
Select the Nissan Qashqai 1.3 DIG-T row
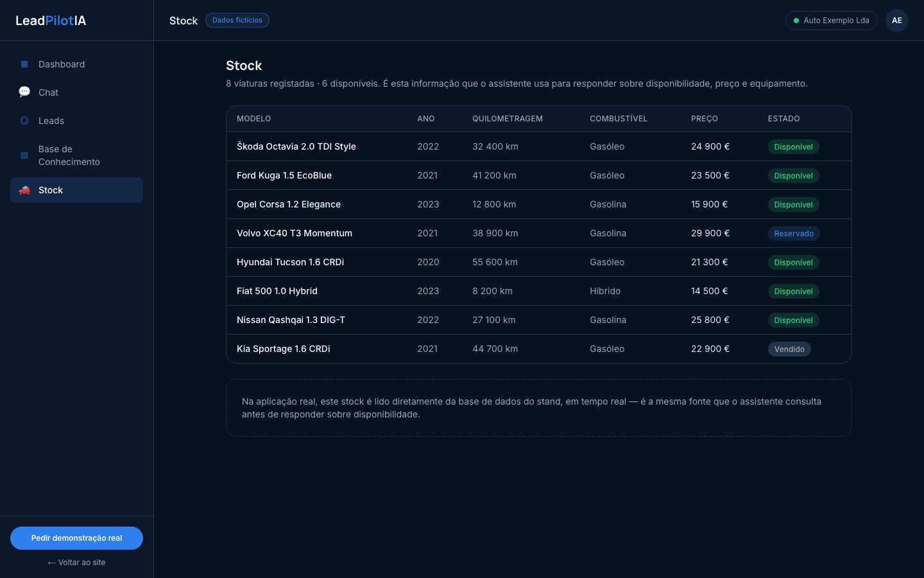click(x=539, y=320)
